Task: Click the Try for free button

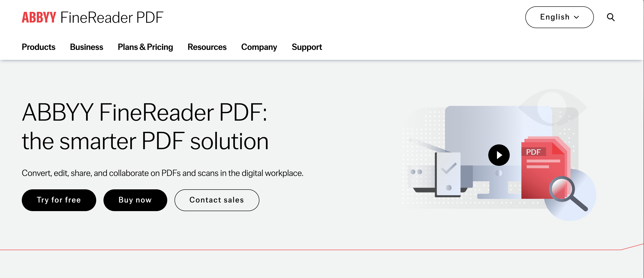Action: (x=59, y=200)
